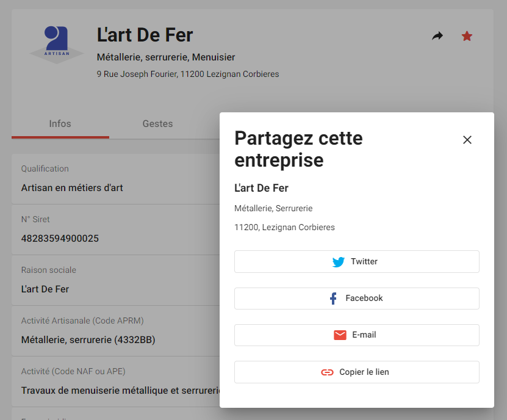Viewport: 507px width, 420px height.
Task: Click the Raison sociale value L'art De Fer
Action: (45, 289)
